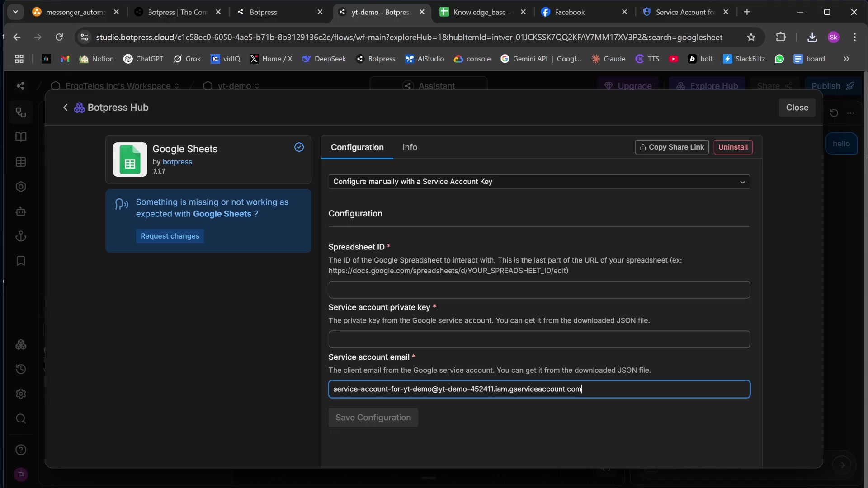Open the Notion bookmark
The height and width of the screenshot is (488, 868).
click(x=96, y=59)
